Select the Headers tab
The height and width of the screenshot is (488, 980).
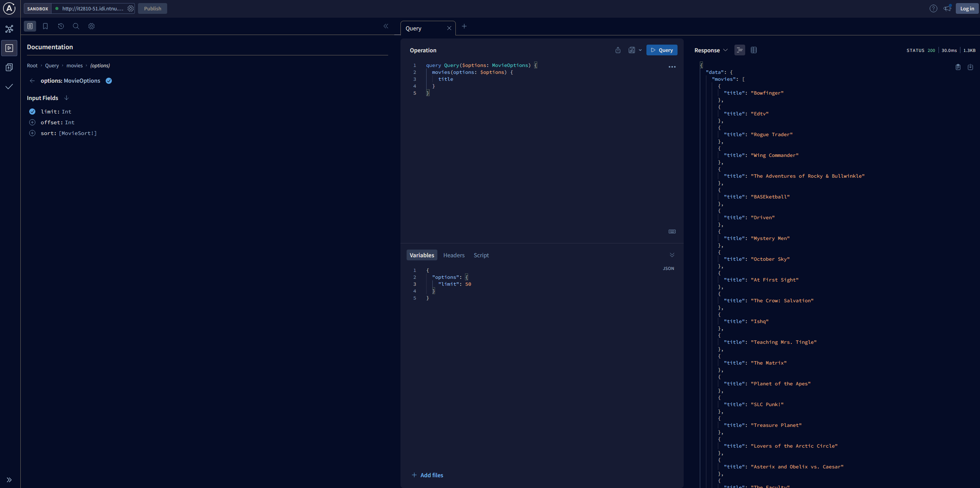click(453, 255)
